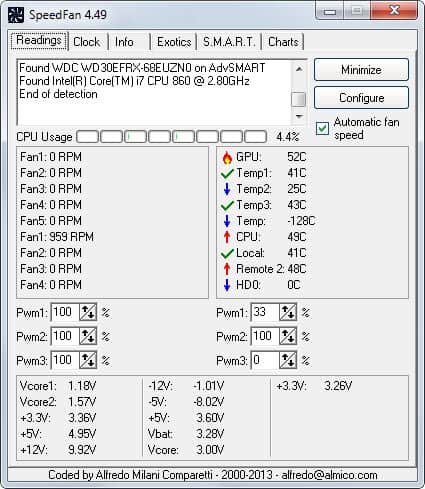Click the -12V -1.01V reading
The width and height of the screenshot is (425, 489).
coord(186,386)
